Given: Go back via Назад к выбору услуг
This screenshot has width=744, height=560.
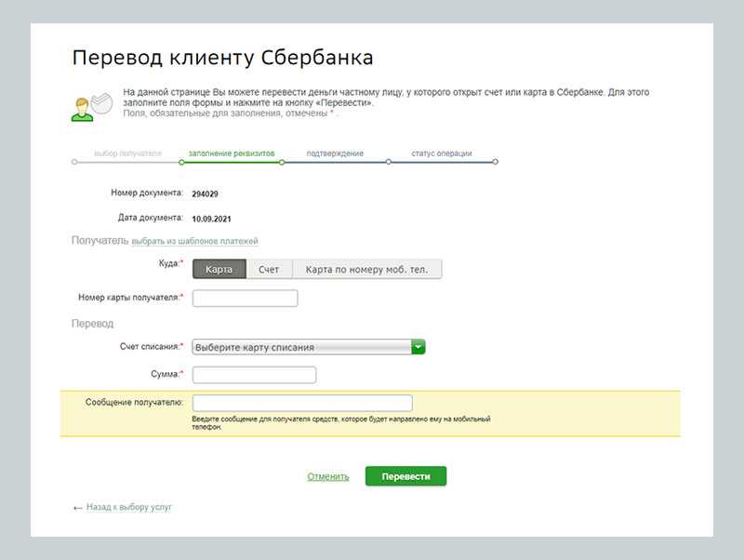Looking at the screenshot, I should pos(128,507).
